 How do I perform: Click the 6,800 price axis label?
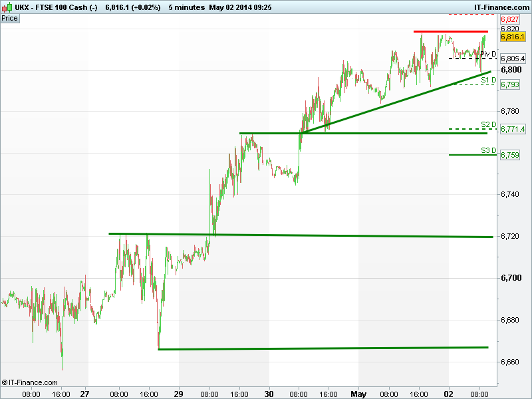point(511,70)
